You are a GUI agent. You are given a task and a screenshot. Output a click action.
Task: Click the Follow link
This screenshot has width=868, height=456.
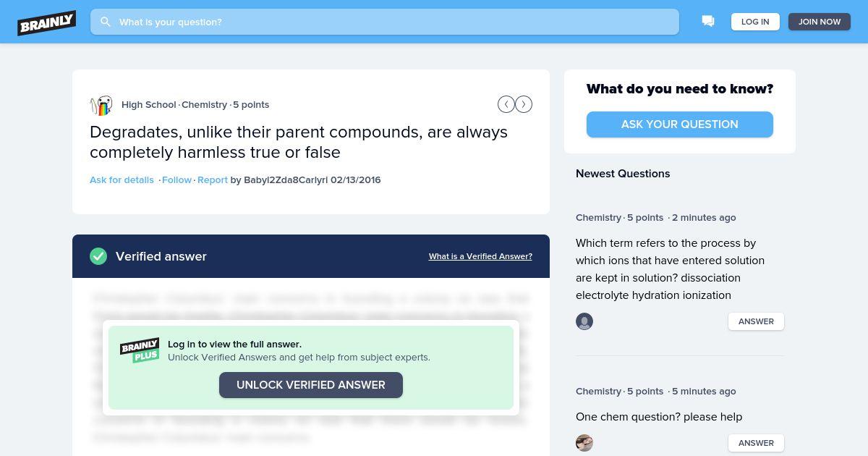tap(176, 180)
